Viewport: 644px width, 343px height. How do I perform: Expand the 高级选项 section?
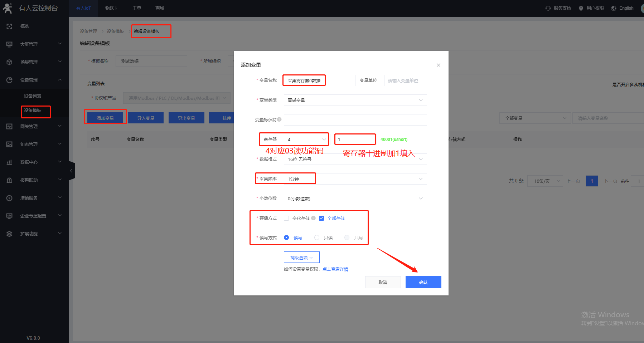[301, 258]
